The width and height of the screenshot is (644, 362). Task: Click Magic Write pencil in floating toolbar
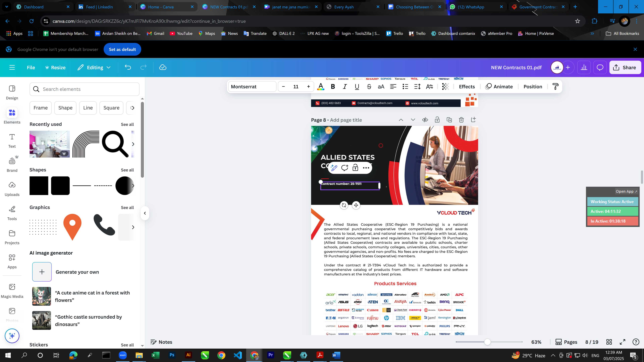pyautogui.click(x=334, y=168)
